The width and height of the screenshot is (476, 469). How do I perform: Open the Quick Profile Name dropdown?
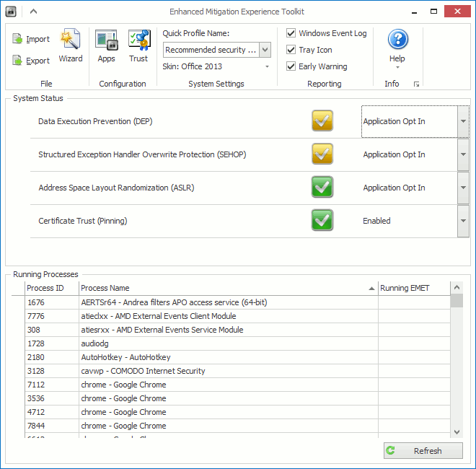coord(265,50)
